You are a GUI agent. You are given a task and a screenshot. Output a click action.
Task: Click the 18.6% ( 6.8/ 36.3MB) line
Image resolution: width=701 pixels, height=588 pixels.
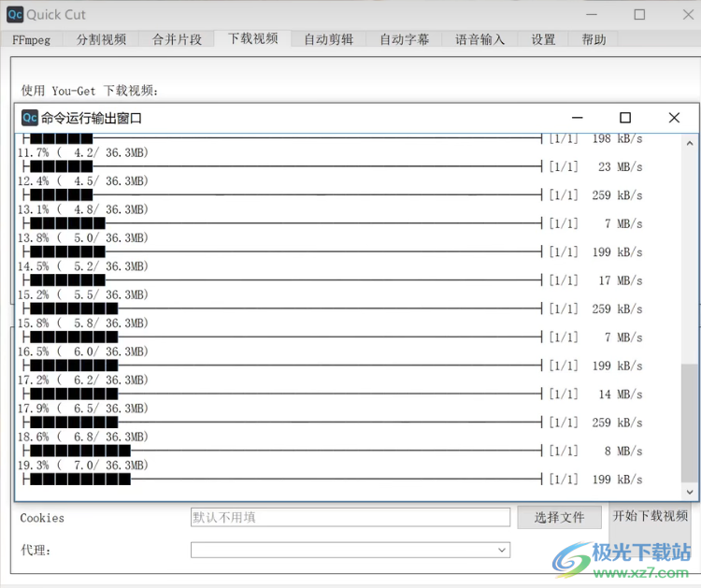pos(82,437)
